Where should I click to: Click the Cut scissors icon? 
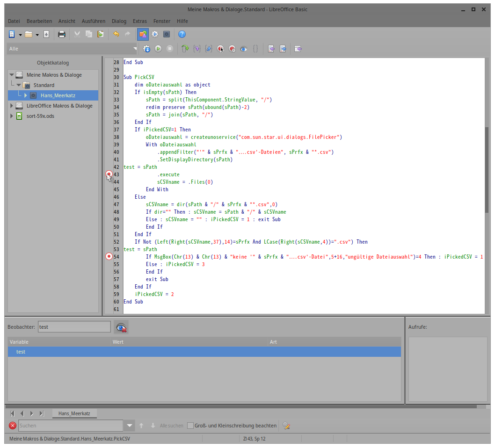[77, 35]
